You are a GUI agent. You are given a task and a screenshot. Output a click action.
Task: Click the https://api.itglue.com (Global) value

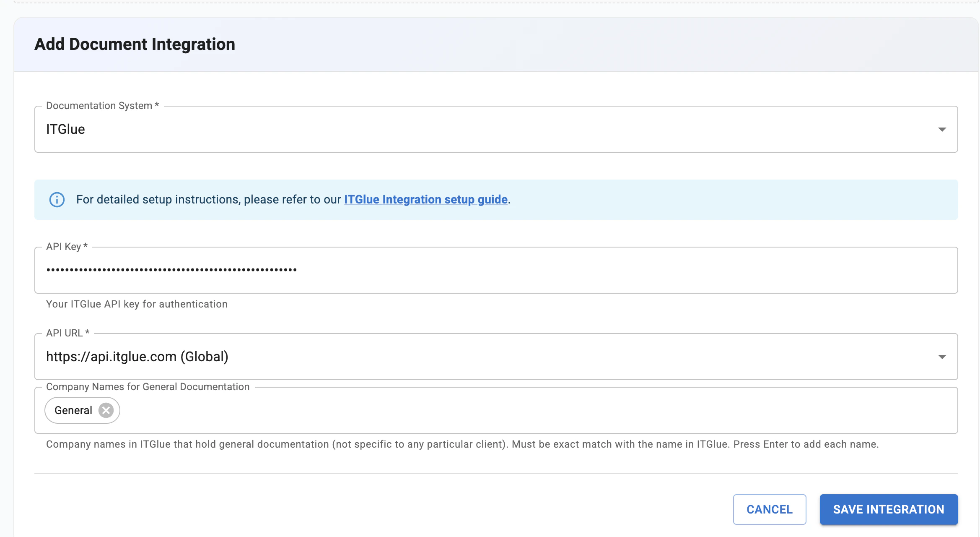click(x=137, y=357)
